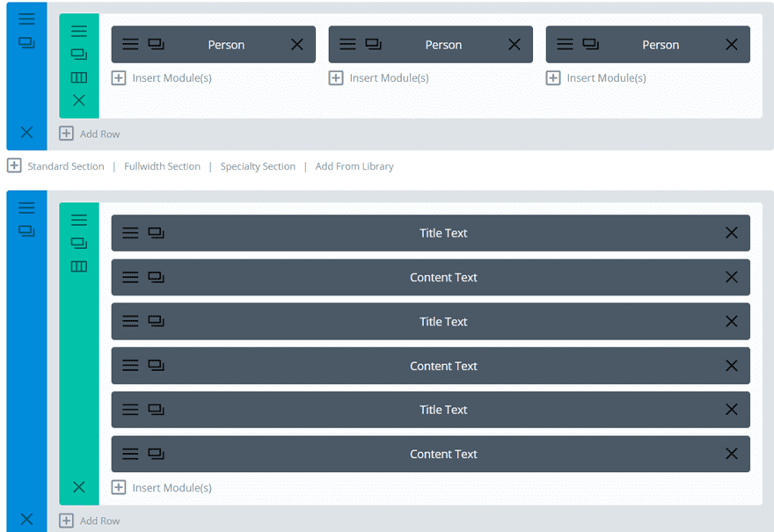Clone the middle Content Text module
The width and height of the screenshot is (774, 532).
point(156,365)
